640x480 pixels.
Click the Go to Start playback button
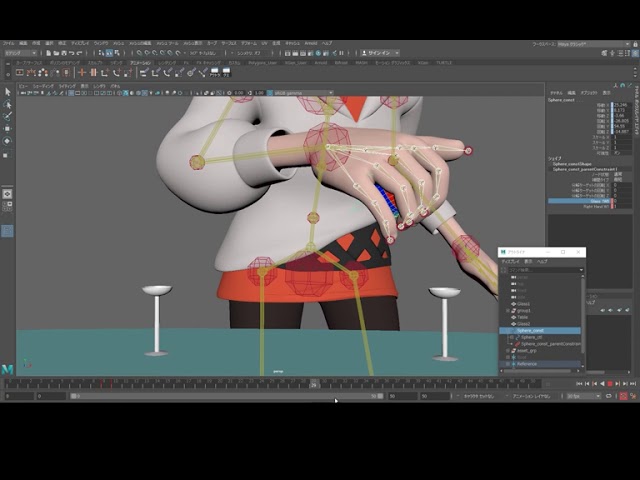coord(579,384)
